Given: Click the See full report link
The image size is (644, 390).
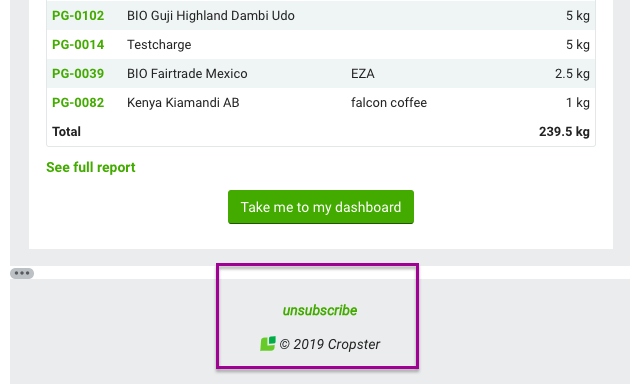Looking at the screenshot, I should 91,167.
